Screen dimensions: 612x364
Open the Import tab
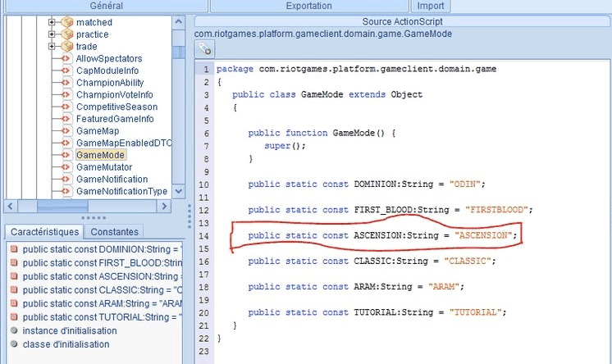coord(431,6)
